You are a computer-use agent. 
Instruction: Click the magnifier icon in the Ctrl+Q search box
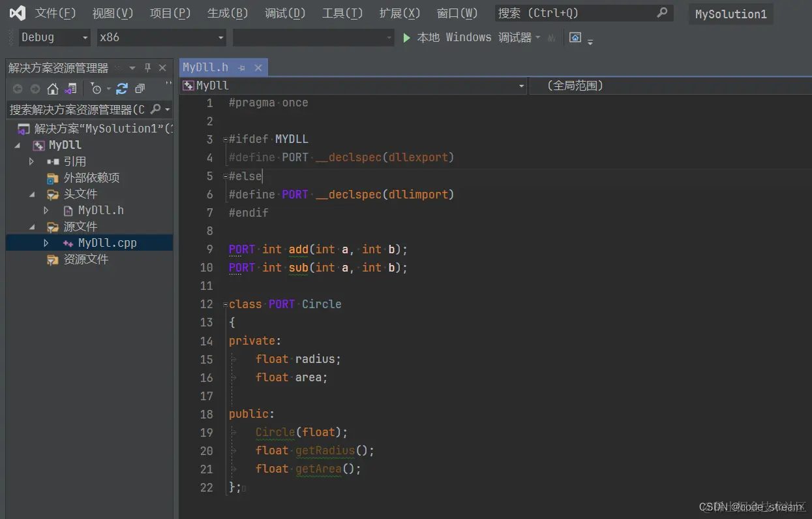(x=662, y=12)
